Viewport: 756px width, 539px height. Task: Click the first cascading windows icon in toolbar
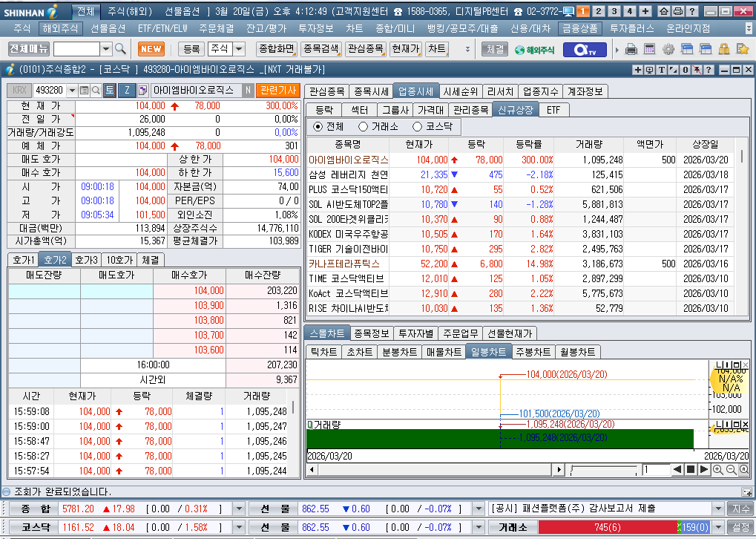(x=687, y=49)
